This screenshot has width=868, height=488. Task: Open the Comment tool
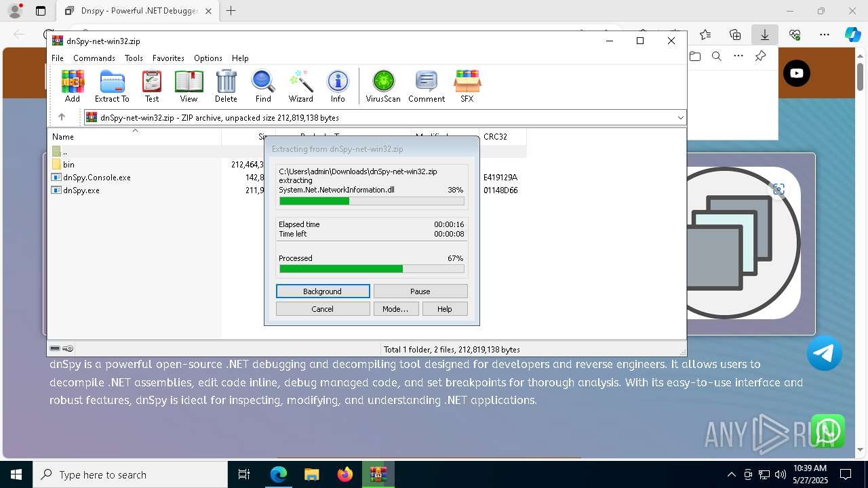click(427, 86)
